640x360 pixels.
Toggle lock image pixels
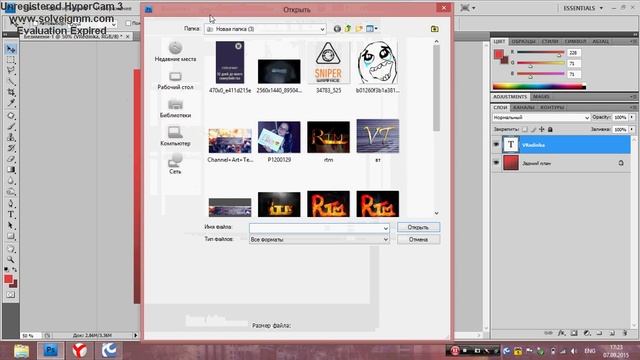pyautogui.click(x=533, y=129)
